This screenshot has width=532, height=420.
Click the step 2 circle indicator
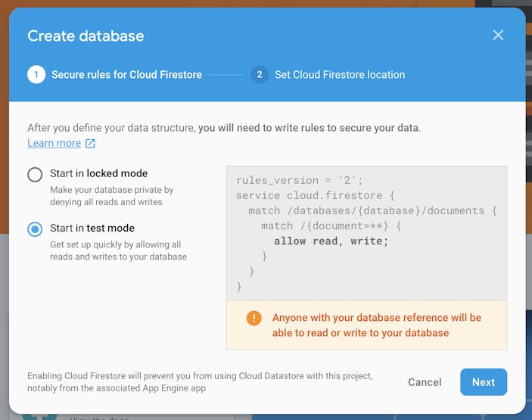click(x=260, y=75)
